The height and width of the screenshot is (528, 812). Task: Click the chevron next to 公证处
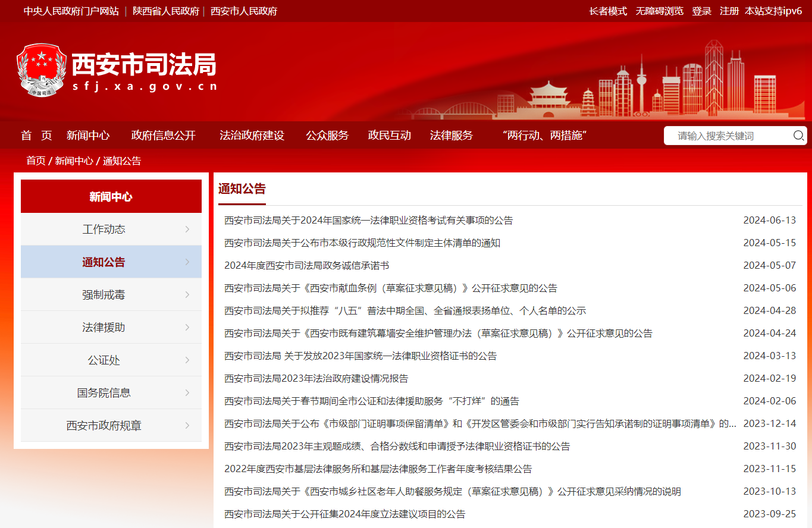187,360
